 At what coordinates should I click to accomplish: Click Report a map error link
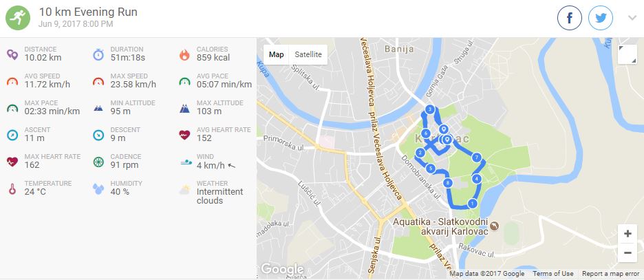click(x=610, y=273)
